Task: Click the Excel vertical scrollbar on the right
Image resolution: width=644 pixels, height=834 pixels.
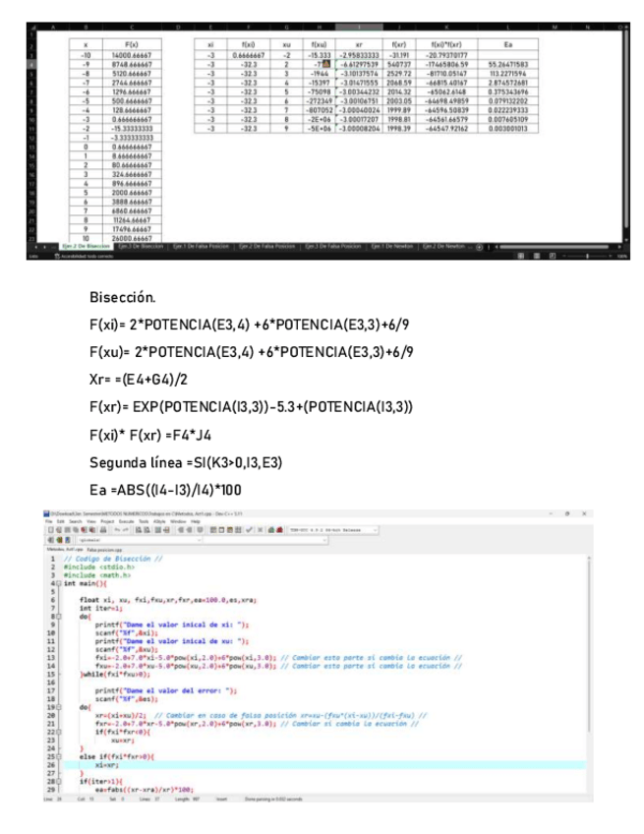Action: 625,128
